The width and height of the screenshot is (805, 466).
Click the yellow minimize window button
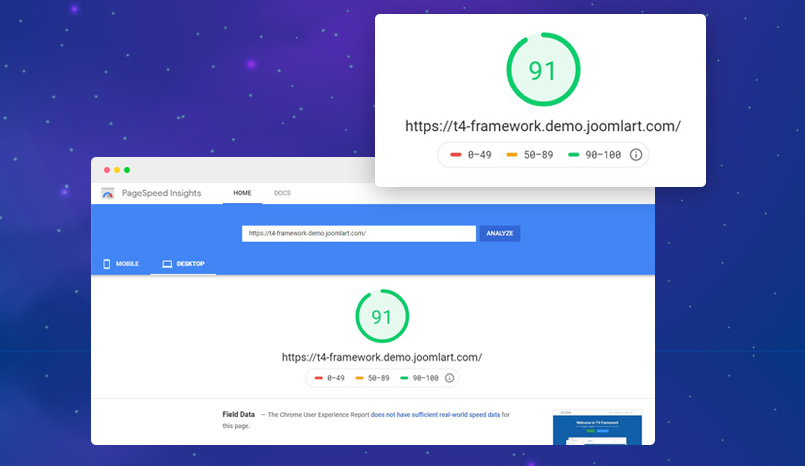pos(117,170)
